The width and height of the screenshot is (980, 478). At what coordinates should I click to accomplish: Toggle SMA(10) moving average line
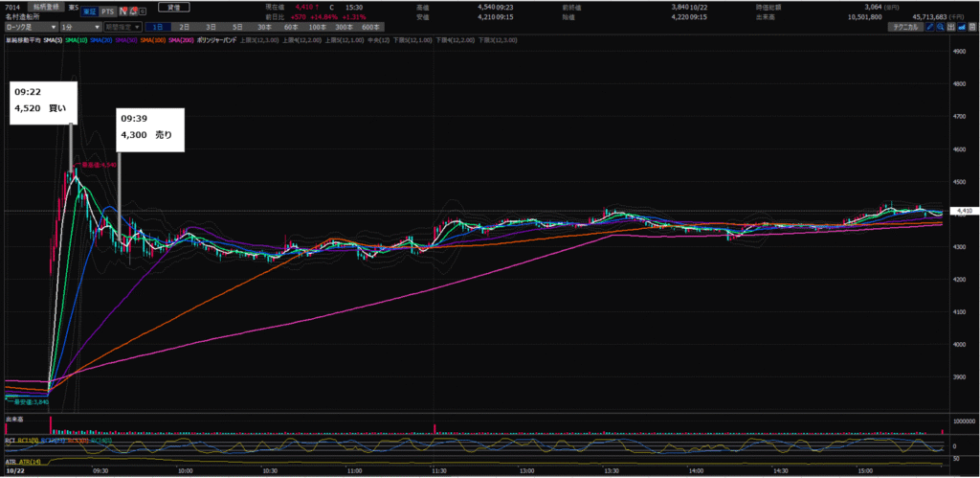click(x=75, y=40)
